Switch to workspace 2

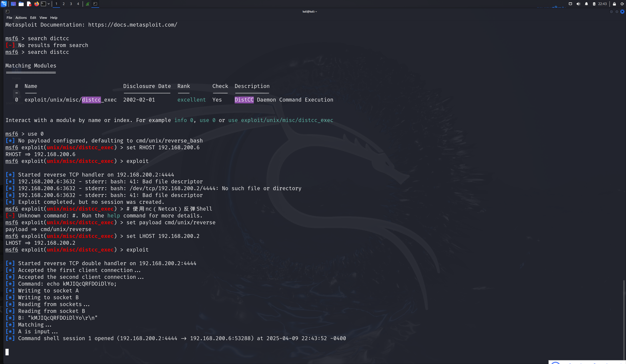tap(64, 4)
